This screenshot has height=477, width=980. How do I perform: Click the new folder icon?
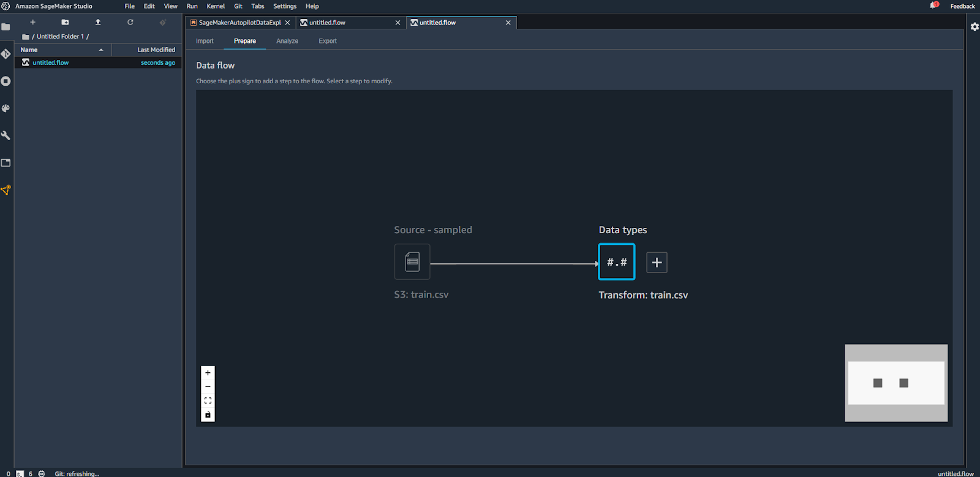tap(65, 22)
